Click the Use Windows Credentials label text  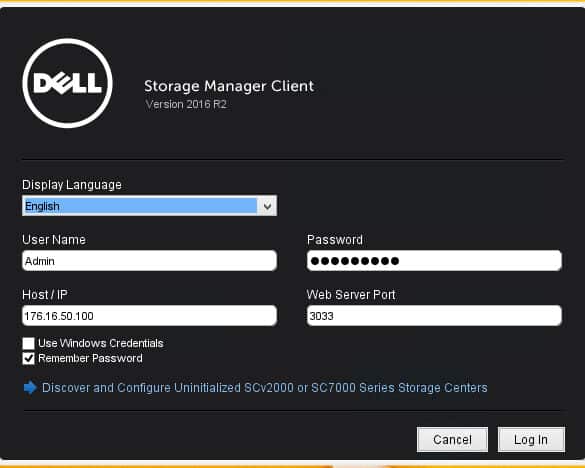(101, 343)
